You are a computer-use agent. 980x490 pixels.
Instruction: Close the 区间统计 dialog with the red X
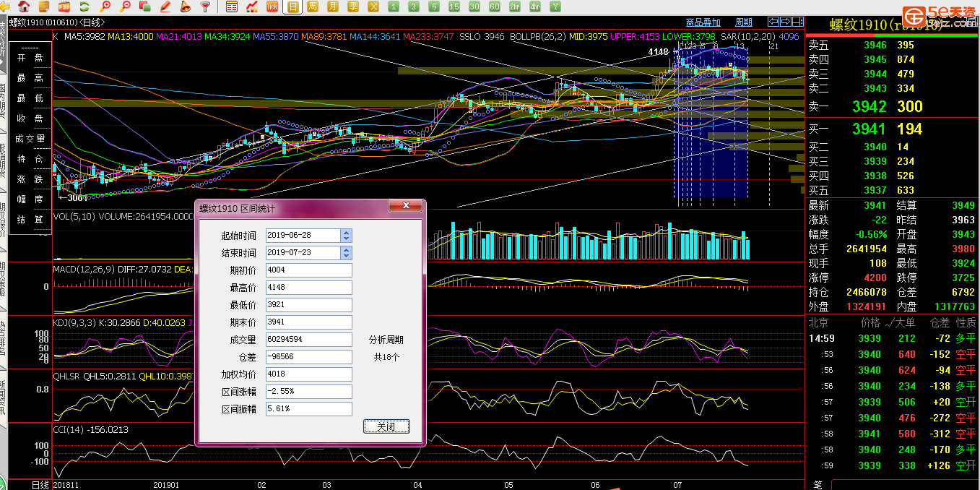coord(405,207)
